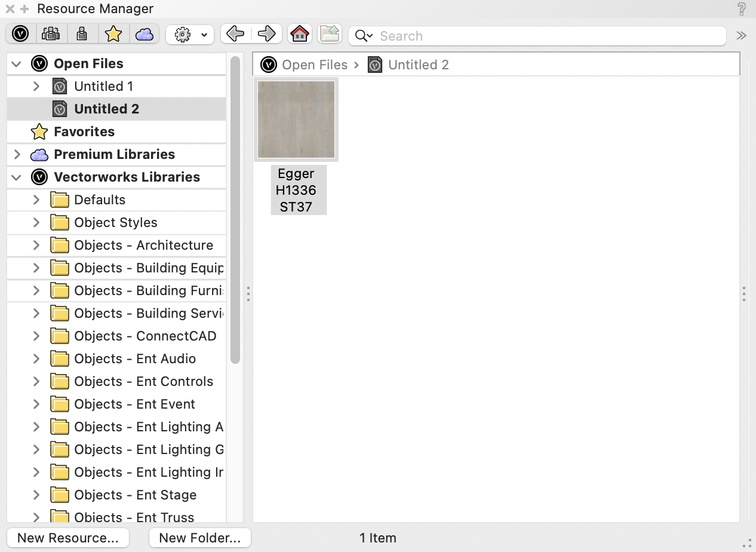Expand the Objects - Ent Stage folder chevron

click(36, 495)
